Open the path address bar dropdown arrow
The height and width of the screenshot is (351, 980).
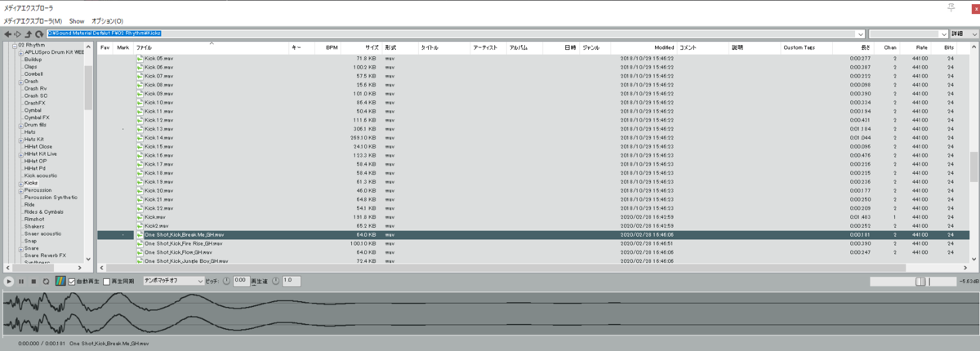click(x=861, y=33)
